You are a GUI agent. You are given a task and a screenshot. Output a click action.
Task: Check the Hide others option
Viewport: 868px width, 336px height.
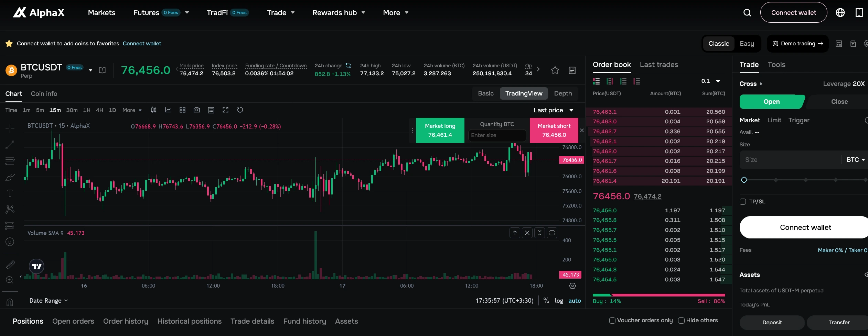coord(681,321)
